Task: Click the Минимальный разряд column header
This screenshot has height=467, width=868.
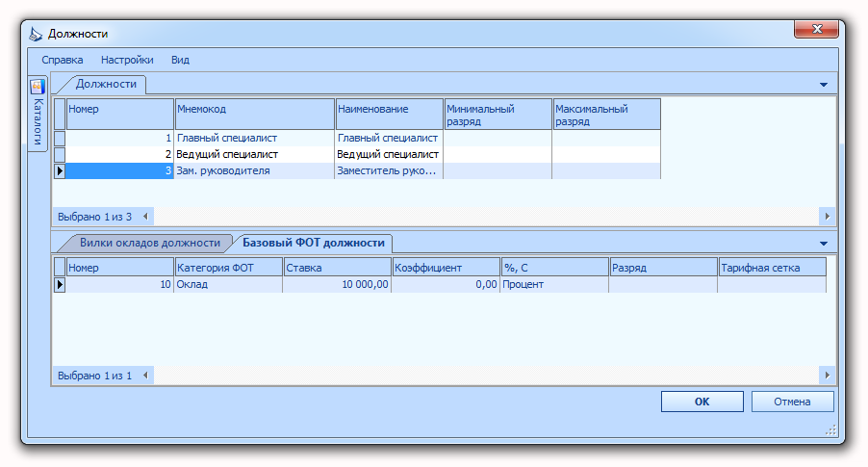Action: pyautogui.click(x=498, y=115)
